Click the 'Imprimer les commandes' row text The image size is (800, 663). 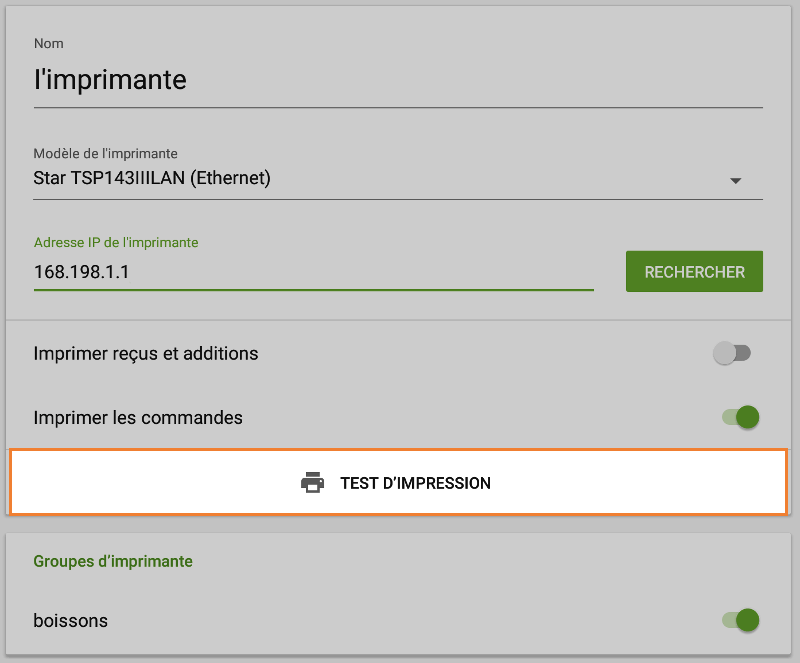142,417
